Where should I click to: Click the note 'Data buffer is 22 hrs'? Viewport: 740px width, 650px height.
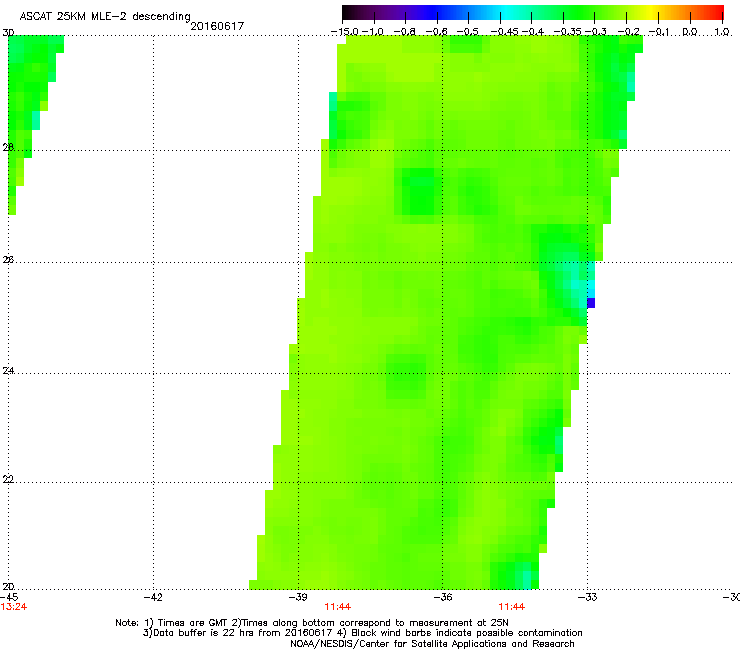(x=201, y=633)
